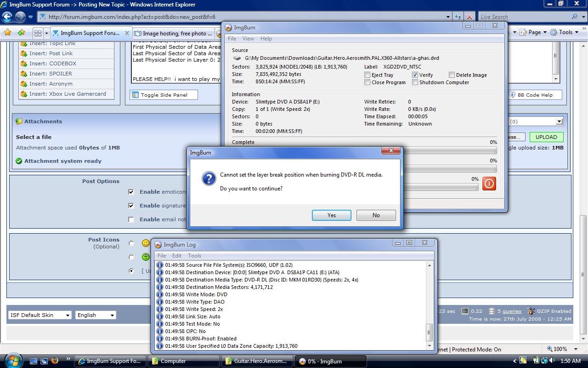Screen dimensions: 588x368
Task: Enable the Shutdown Computer checkbox
Action: point(415,82)
